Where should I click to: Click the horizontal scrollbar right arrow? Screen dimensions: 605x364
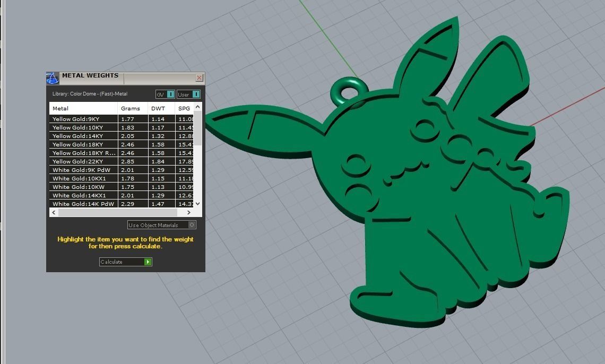tap(189, 212)
